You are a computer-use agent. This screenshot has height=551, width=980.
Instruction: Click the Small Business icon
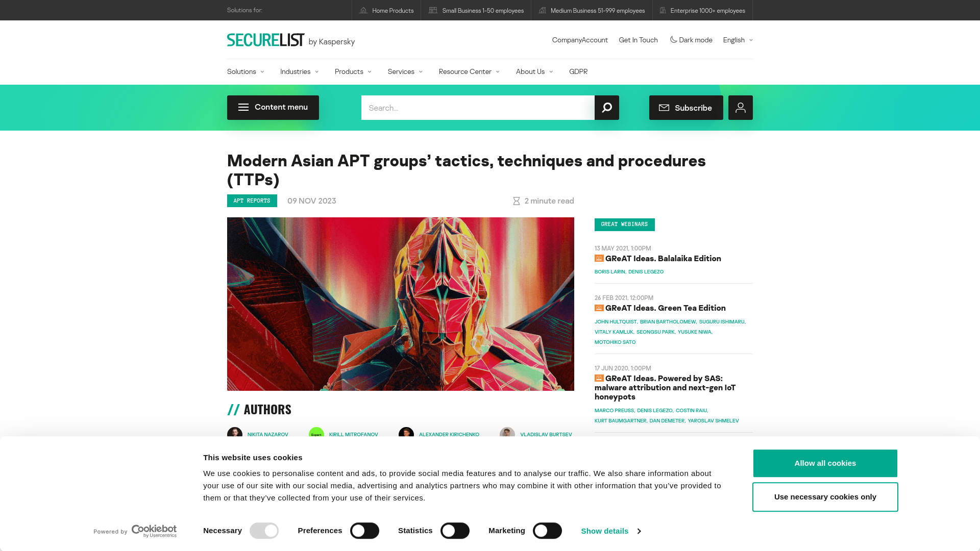point(433,10)
